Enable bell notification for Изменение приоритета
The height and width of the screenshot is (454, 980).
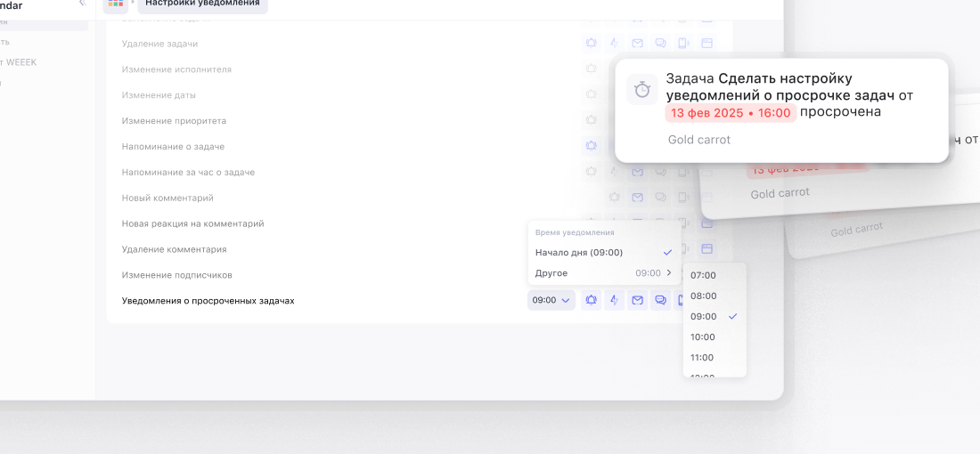coord(592,120)
